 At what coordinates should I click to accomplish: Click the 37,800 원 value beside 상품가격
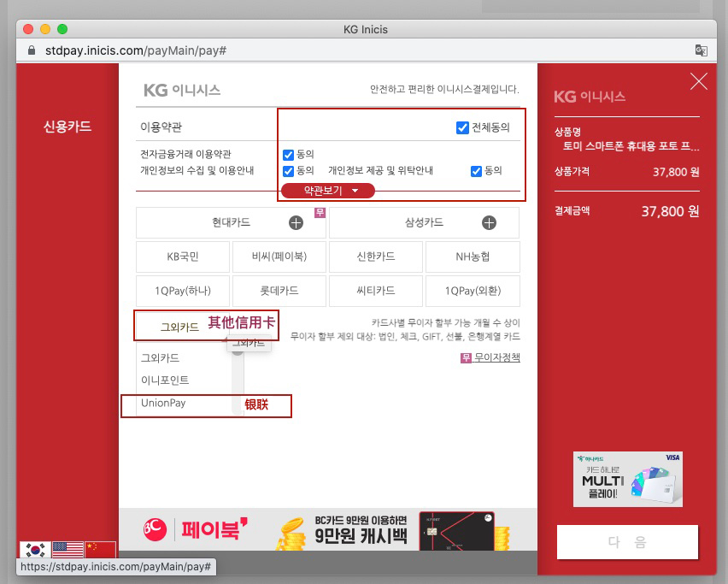[x=676, y=172]
